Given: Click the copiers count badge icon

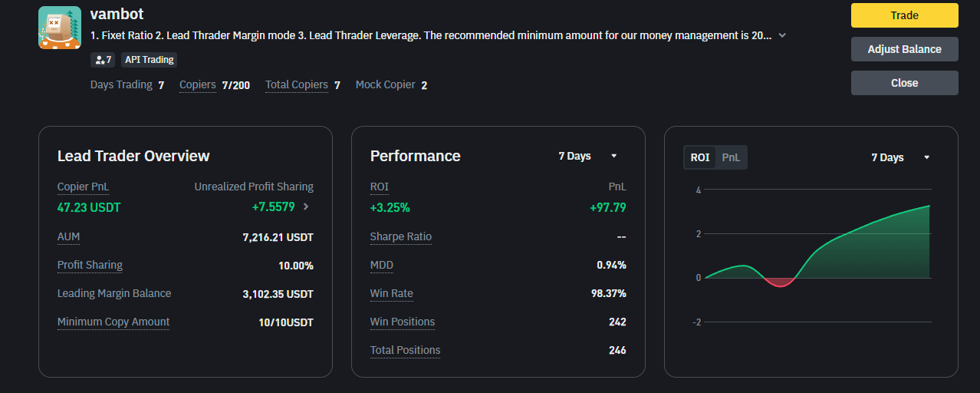Looking at the screenshot, I should 103,59.
